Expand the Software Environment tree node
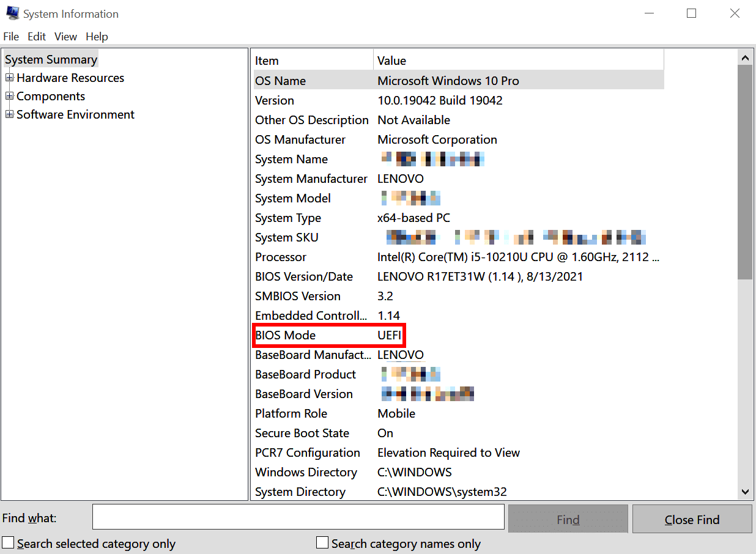Viewport: 756px width, 554px height. pyautogui.click(x=10, y=114)
